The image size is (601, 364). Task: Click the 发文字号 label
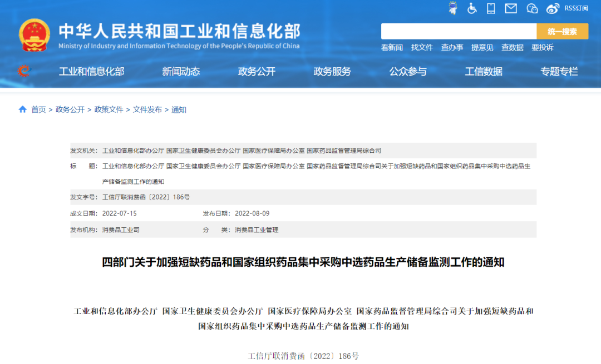[x=84, y=197]
